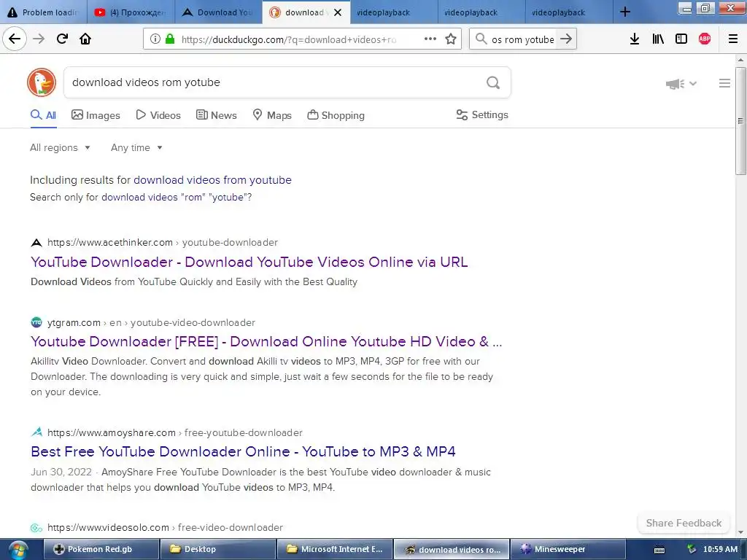Run the DuckDuckGo search magnifier button

[493, 83]
